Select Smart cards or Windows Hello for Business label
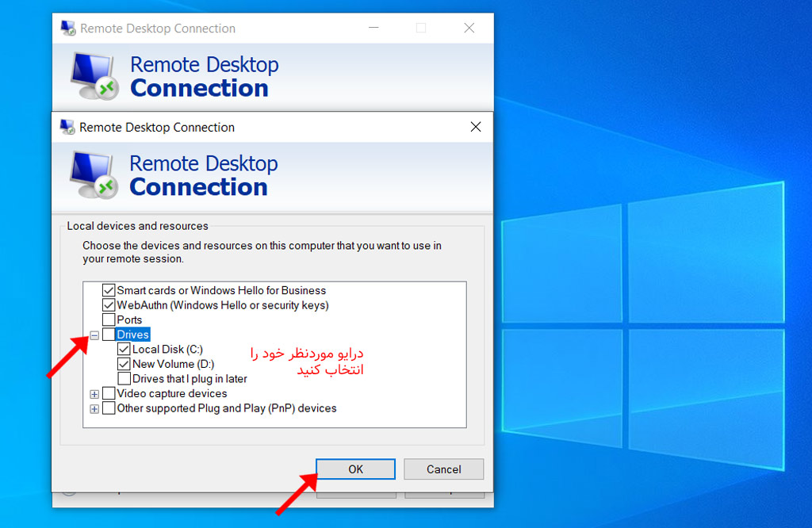 (222, 290)
